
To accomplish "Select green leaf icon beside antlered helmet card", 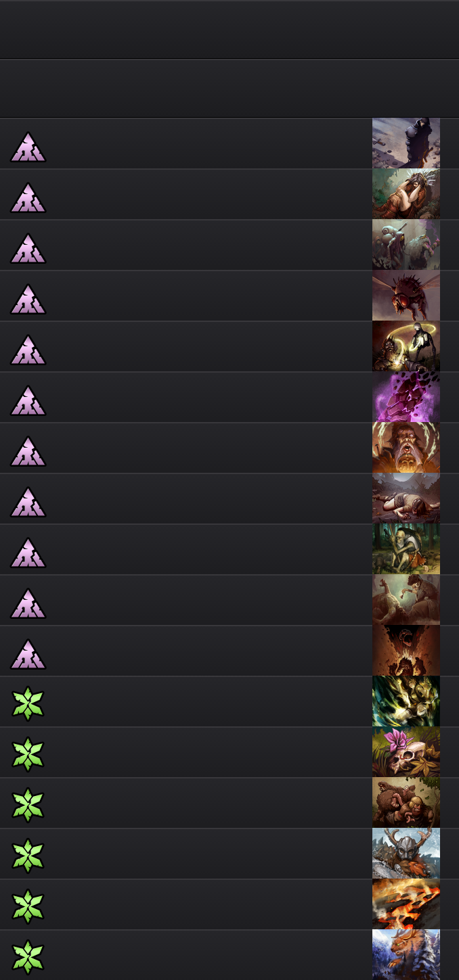I will (x=28, y=856).
